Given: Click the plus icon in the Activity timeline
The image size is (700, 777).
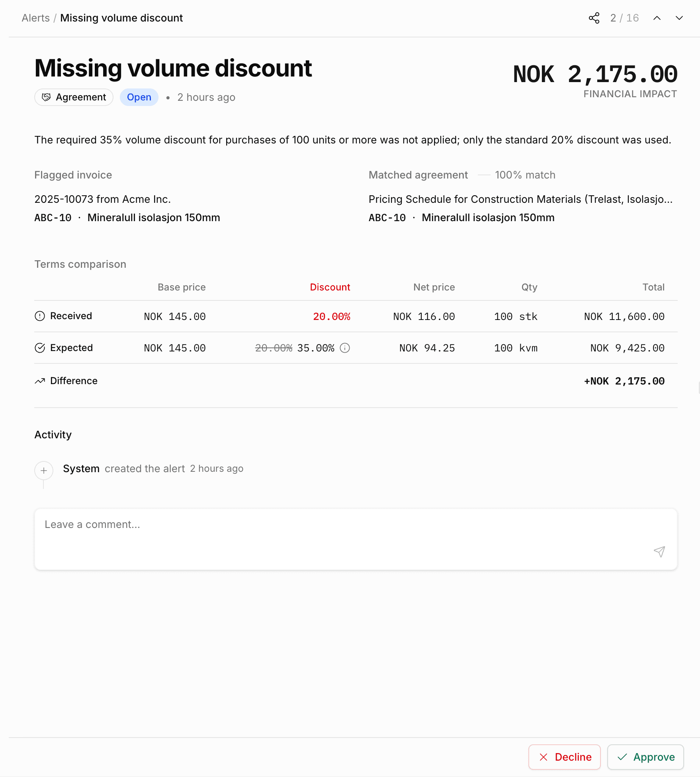Looking at the screenshot, I should [x=43, y=471].
